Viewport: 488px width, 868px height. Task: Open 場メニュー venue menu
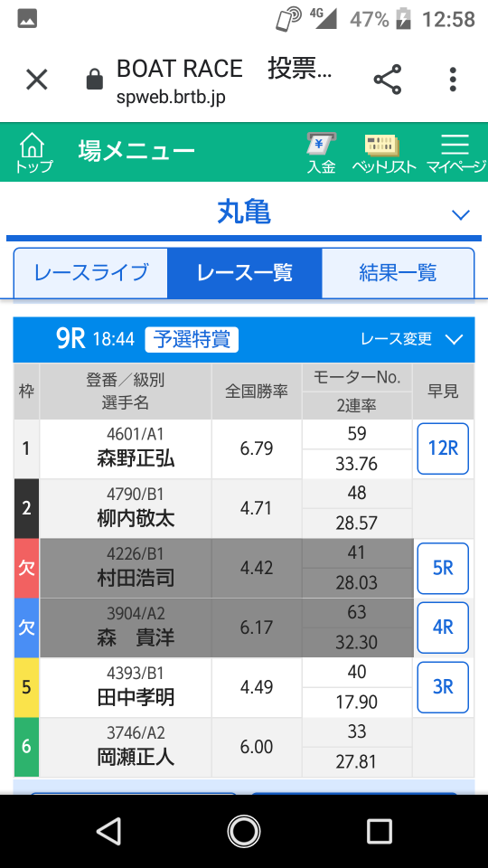click(x=136, y=151)
